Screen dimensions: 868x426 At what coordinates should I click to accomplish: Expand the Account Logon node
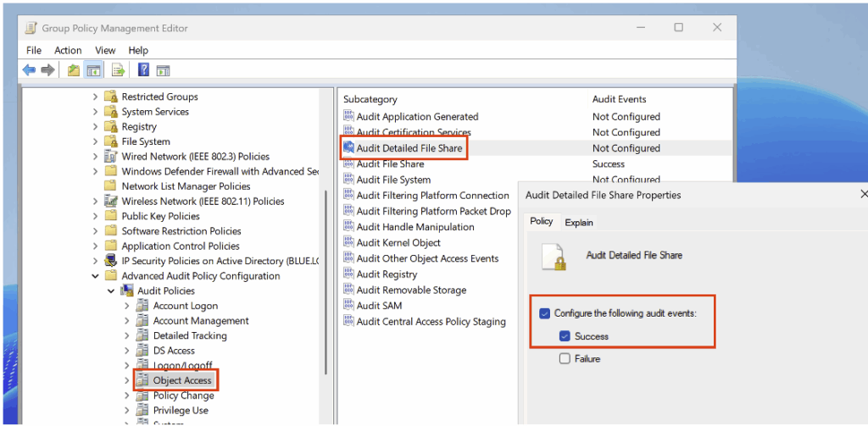[x=127, y=307]
